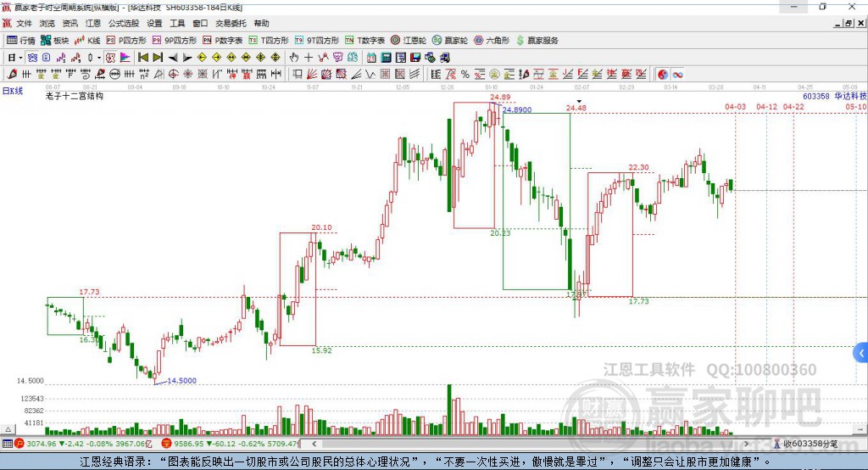The height and width of the screenshot is (470, 868).
Task: Open the 六角形 tool
Action: (492, 41)
